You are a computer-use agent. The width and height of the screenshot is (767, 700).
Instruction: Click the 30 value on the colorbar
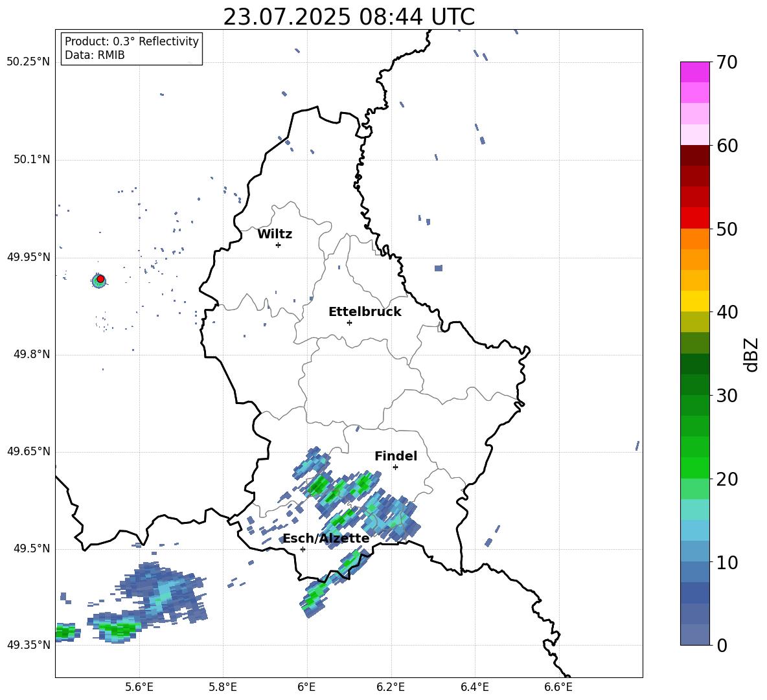coord(727,396)
